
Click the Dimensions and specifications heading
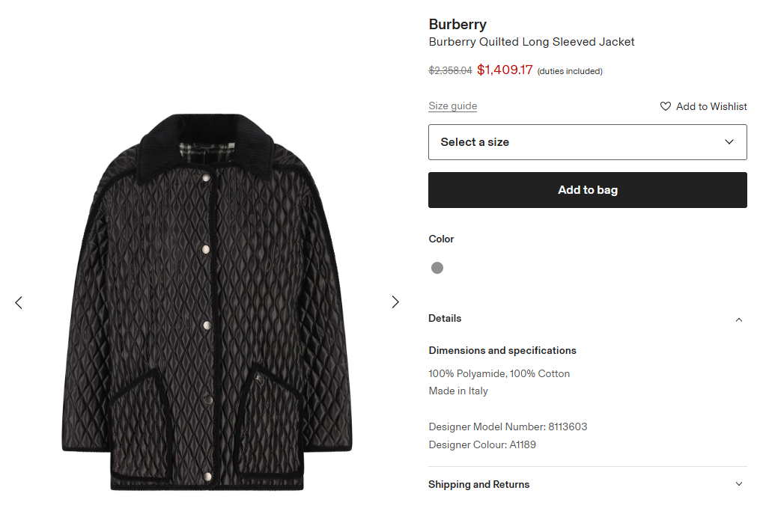pos(502,350)
